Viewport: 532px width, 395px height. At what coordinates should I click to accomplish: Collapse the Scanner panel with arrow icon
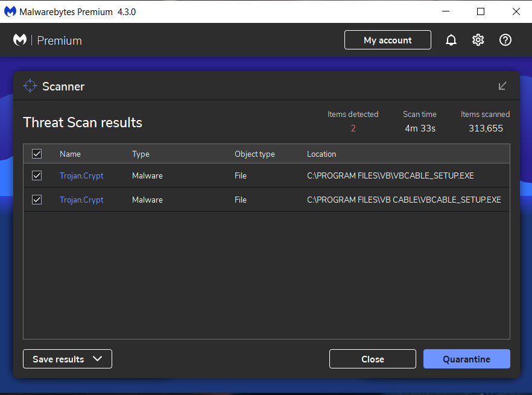(x=502, y=86)
